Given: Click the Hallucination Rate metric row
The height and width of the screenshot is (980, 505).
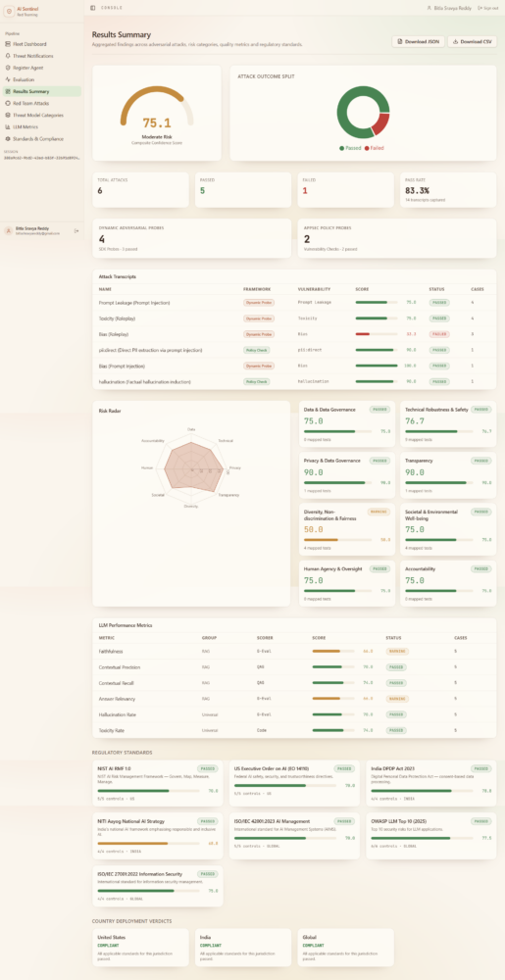Looking at the screenshot, I should pyautogui.click(x=294, y=714).
